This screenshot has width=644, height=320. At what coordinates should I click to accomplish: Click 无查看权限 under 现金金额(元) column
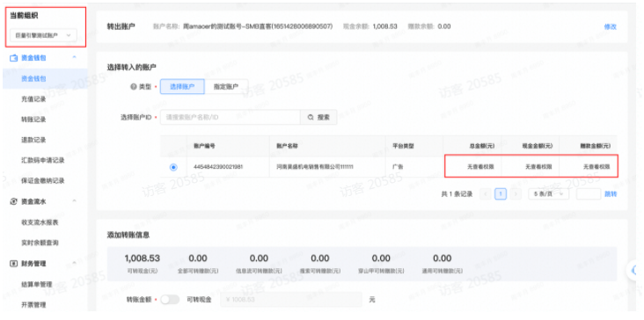[x=538, y=167]
